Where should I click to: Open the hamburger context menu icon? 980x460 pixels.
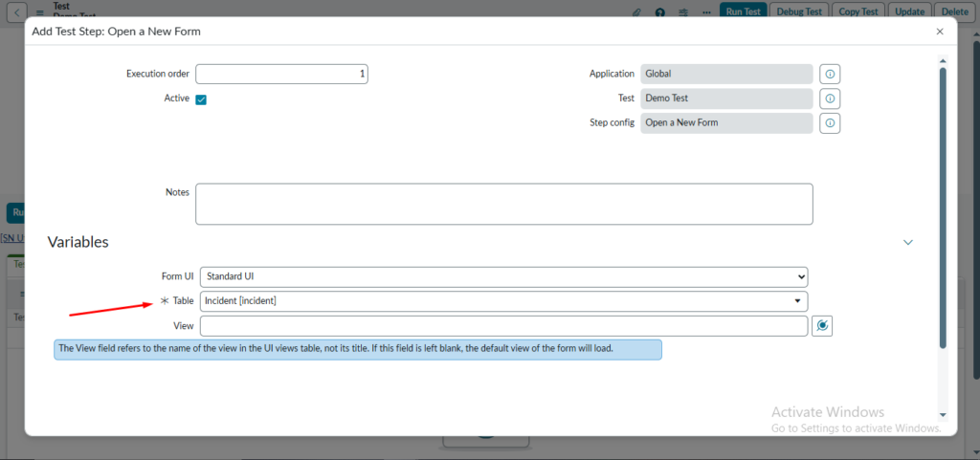[40, 12]
